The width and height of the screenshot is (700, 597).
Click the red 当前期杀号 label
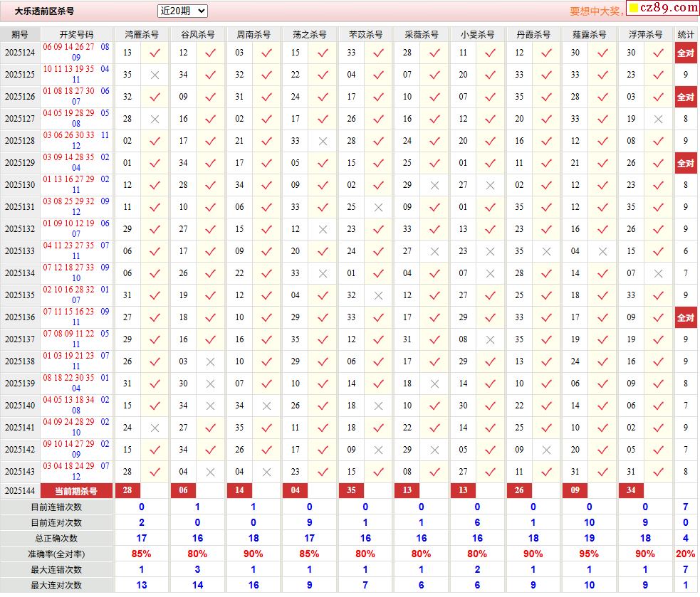click(x=76, y=491)
